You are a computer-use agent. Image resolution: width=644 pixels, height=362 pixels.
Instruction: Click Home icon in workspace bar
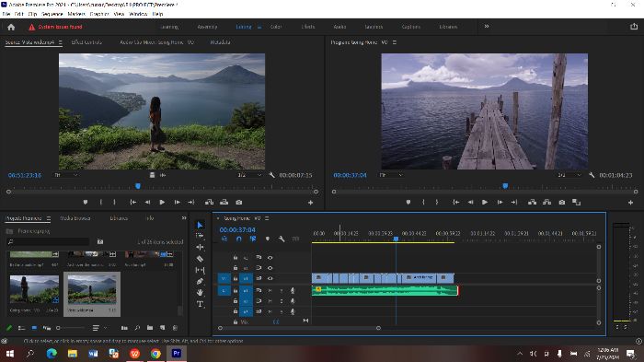(11, 27)
